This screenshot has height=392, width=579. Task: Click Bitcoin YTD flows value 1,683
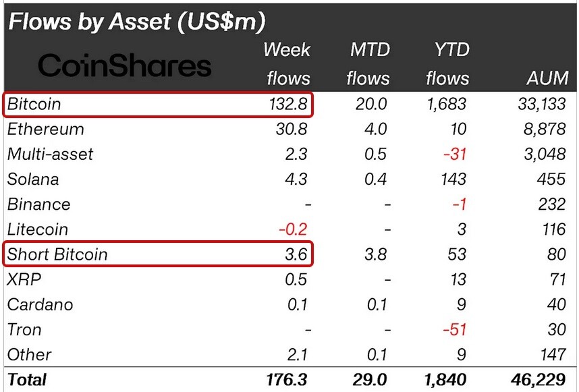[x=447, y=104]
